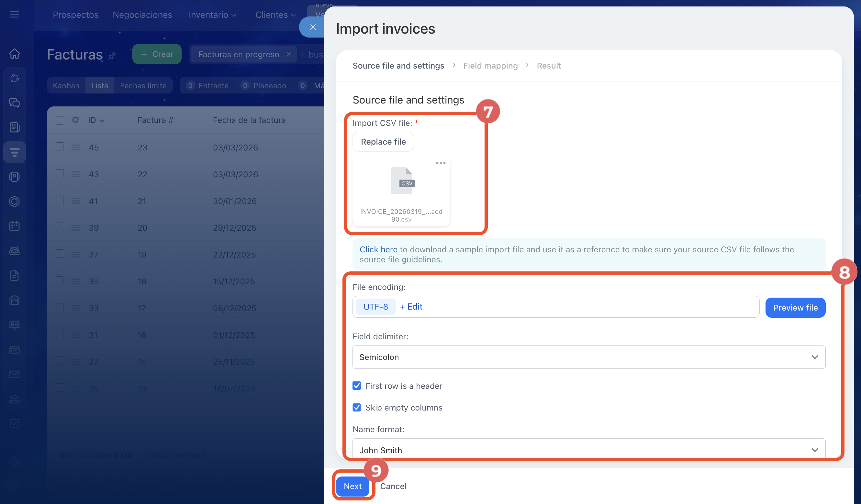Image resolution: width=861 pixels, height=504 pixels.
Task: Open the three-dot menu on CSV file
Action: point(441,163)
